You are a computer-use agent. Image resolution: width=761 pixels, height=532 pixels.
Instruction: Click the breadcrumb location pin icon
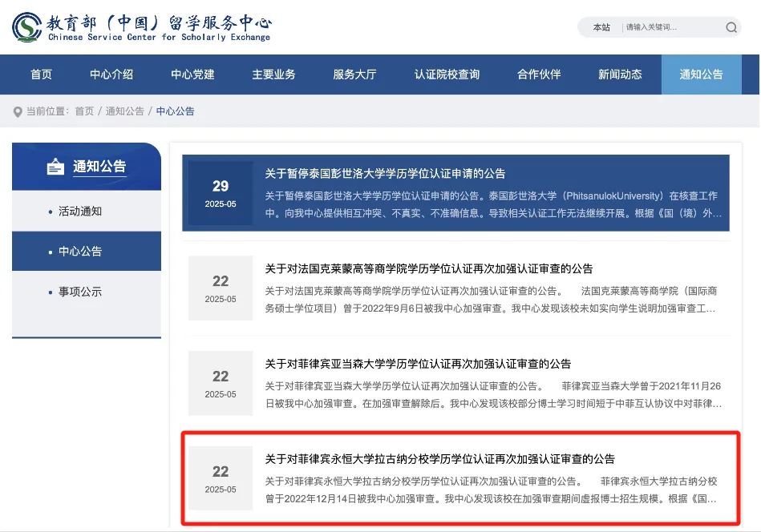(x=18, y=111)
